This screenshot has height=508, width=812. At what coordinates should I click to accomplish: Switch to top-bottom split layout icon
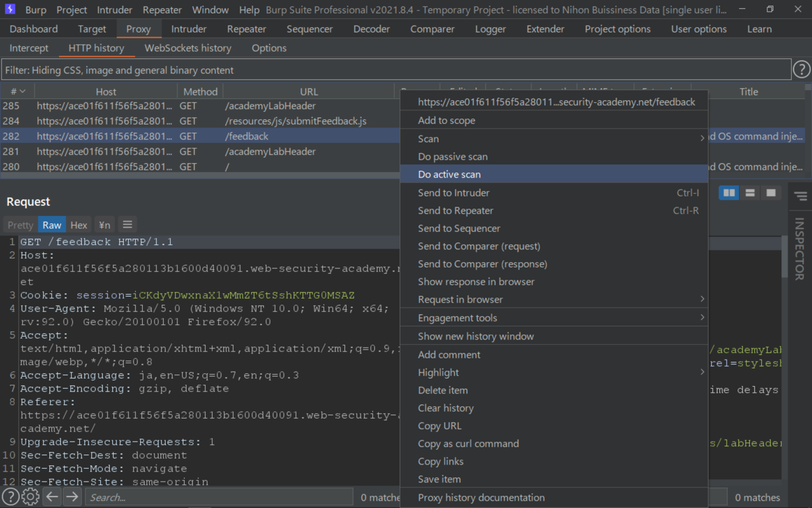pyautogui.click(x=750, y=193)
